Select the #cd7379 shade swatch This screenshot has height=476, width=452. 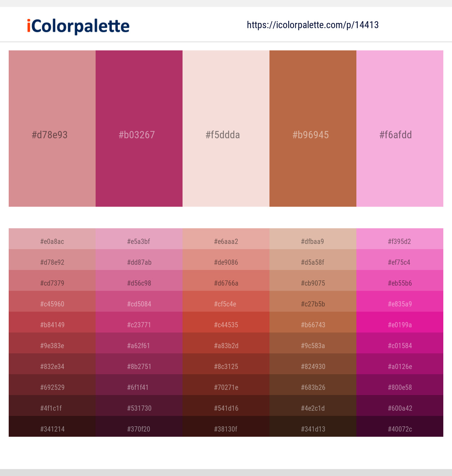[52, 283]
